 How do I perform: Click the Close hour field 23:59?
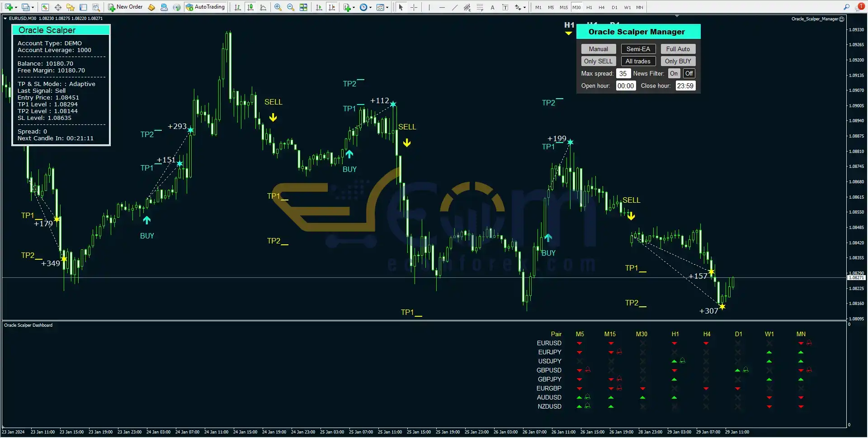click(x=685, y=86)
